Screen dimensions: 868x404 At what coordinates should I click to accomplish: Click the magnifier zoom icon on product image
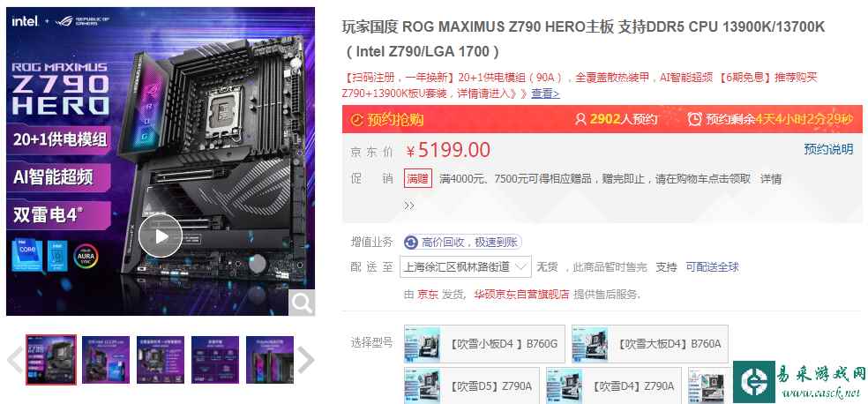click(x=302, y=303)
